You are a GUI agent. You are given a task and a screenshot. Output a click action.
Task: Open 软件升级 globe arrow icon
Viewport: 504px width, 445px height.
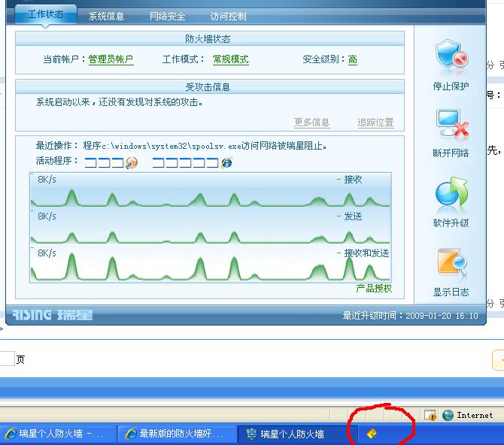451,193
